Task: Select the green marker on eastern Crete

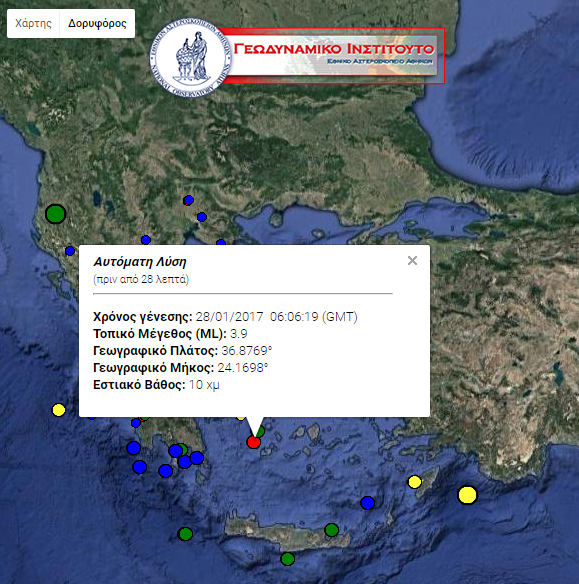Action: [331, 530]
